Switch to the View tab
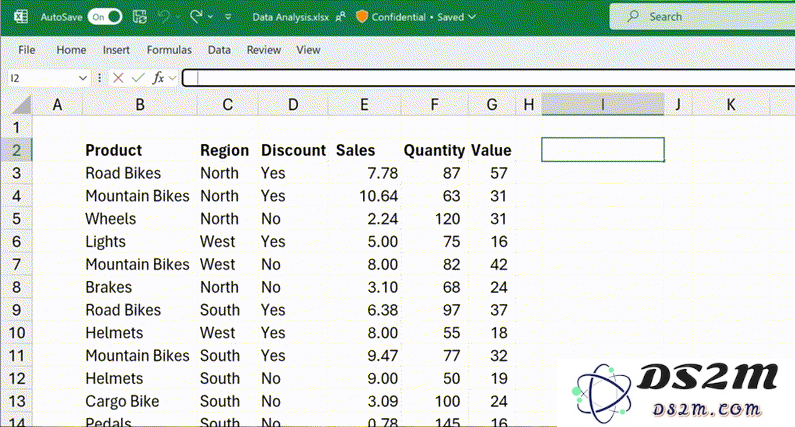Viewport: 795px width, 427px height. (x=308, y=50)
